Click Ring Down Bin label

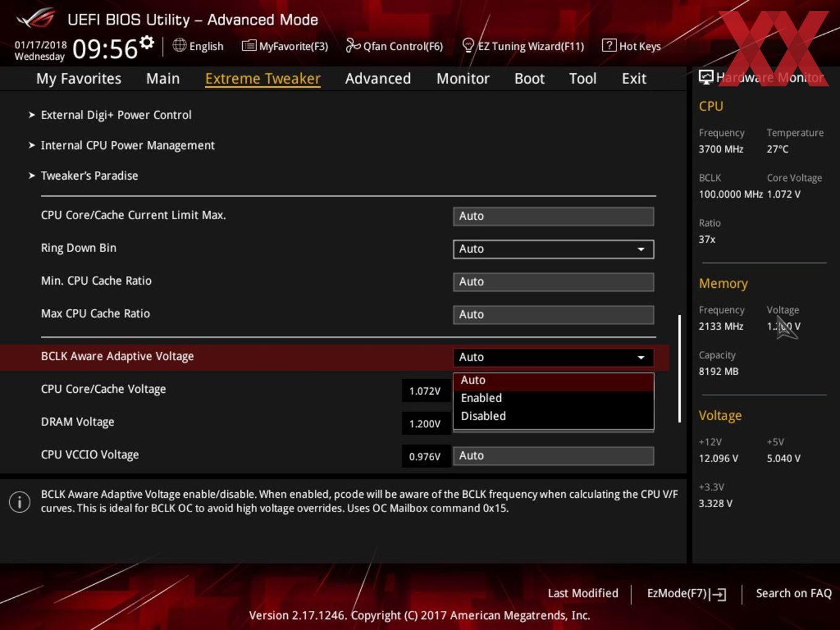click(x=78, y=248)
